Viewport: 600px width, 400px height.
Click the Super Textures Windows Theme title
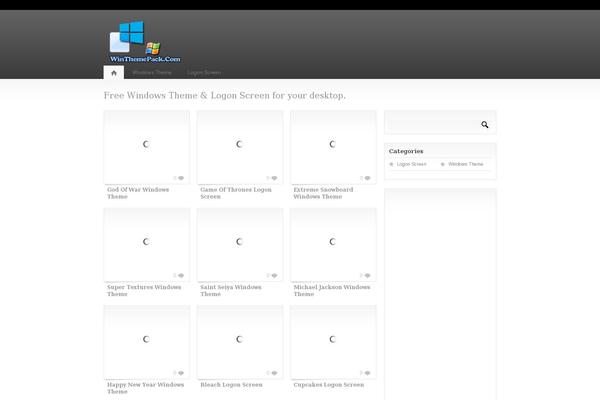[x=144, y=291]
